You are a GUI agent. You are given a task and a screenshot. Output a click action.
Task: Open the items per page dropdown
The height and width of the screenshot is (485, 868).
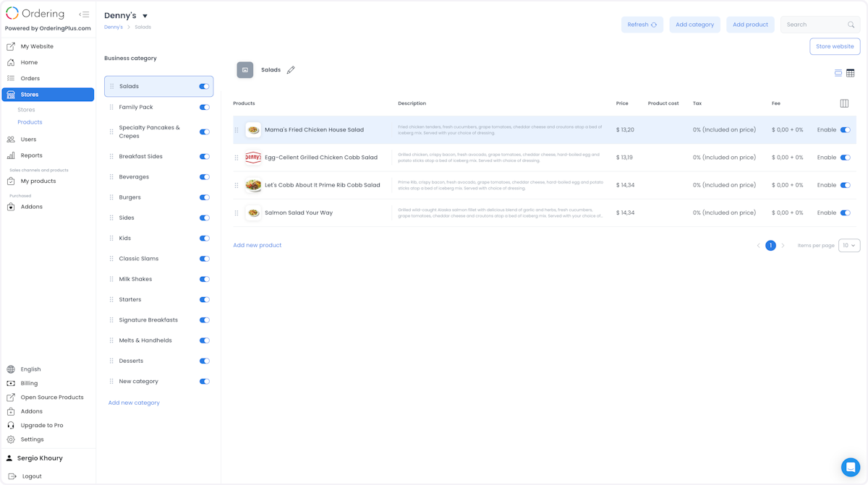click(x=849, y=246)
